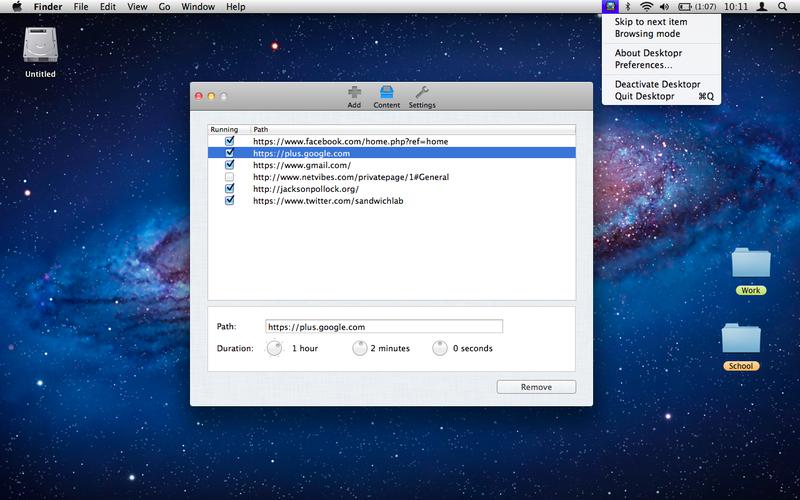Open the Content toolbar icon
The width and height of the screenshot is (800, 500).
point(386,93)
